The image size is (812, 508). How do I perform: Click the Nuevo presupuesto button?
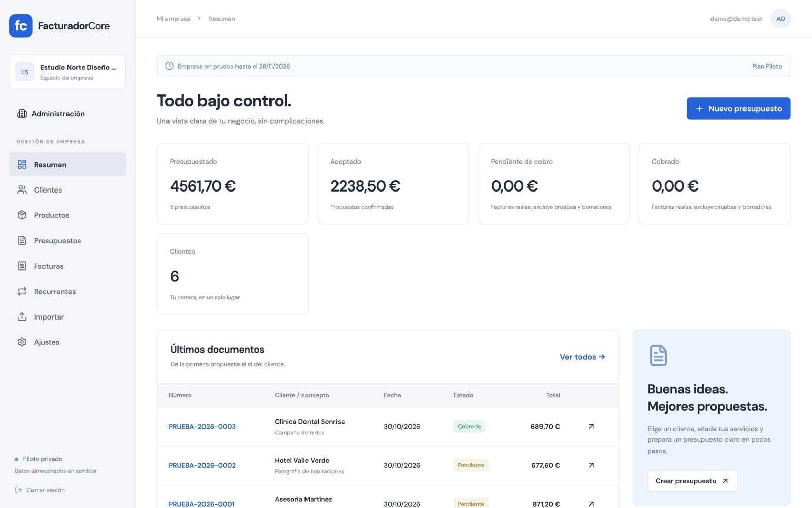coord(738,109)
